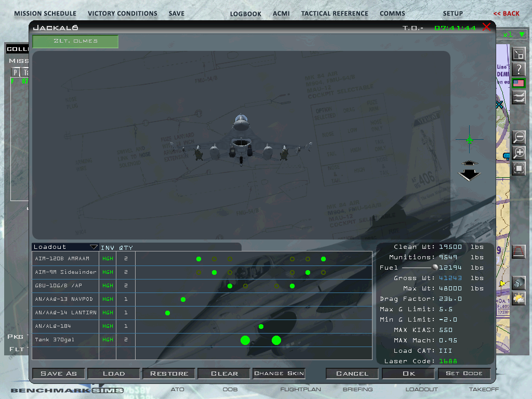532x399 pixels.
Task: Click the aircraft silhouettes icon on map toolbar
Action: point(518,98)
